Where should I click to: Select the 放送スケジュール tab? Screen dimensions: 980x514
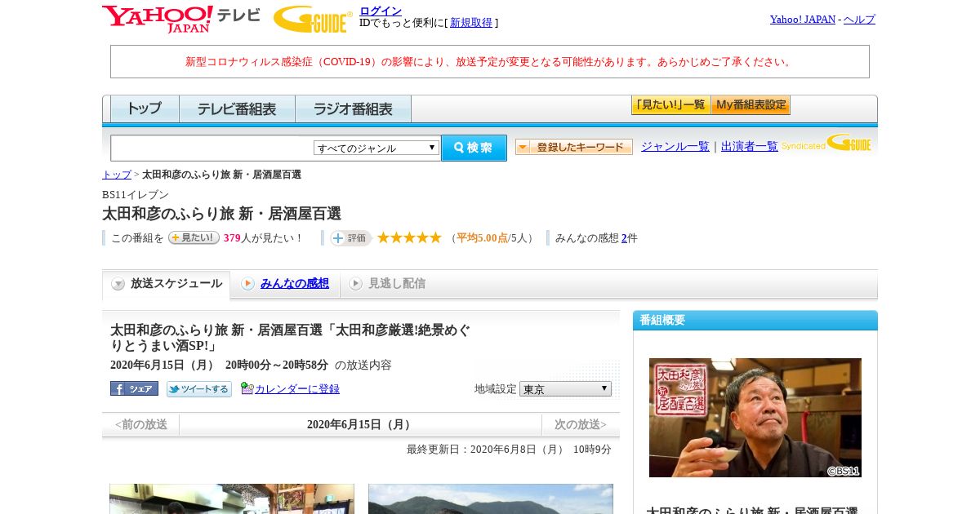click(x=167, y=284)
